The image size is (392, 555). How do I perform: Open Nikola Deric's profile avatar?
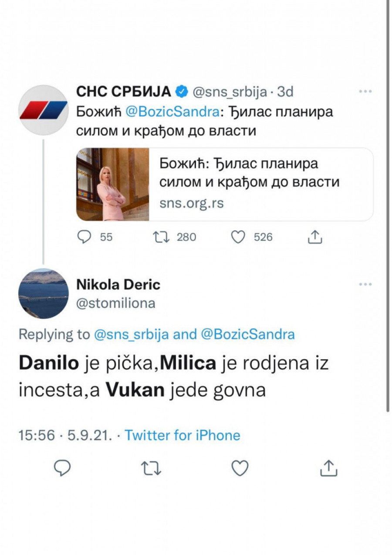click(43, 293)
